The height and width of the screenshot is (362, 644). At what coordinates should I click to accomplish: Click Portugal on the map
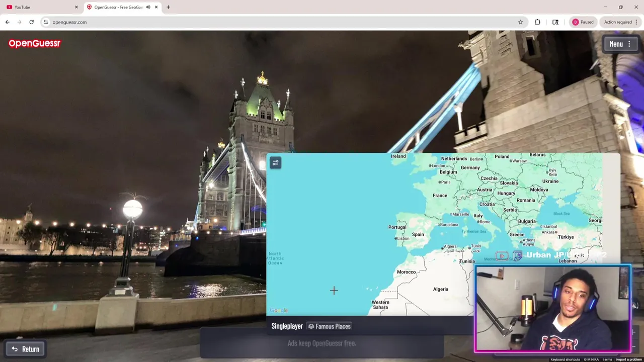point(397,227)
